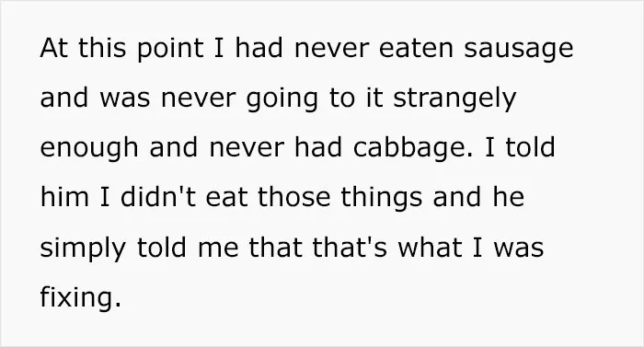Click the word "At" at the paragraph start
The width and height of the screenshot is (644, 347).
click(x=53, y=48)
